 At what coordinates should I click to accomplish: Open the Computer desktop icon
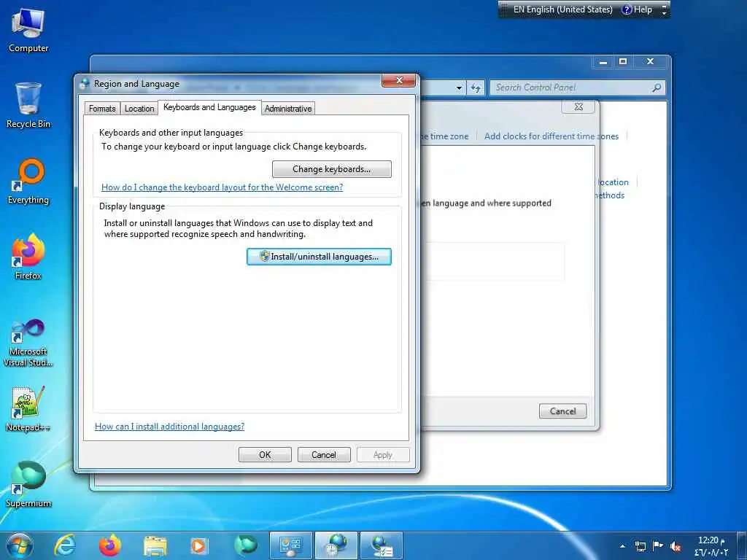(x=28, y=31)
